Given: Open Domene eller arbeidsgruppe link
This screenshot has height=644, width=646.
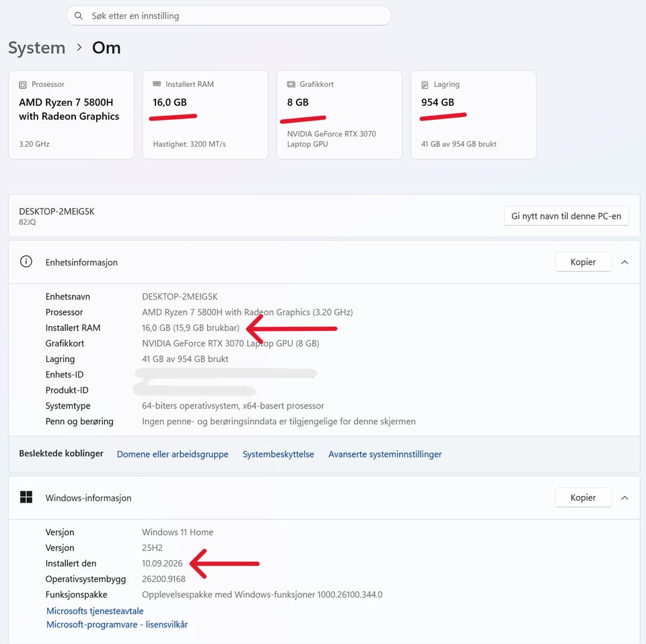Looking at the screenshot, I should click(173, 454).
